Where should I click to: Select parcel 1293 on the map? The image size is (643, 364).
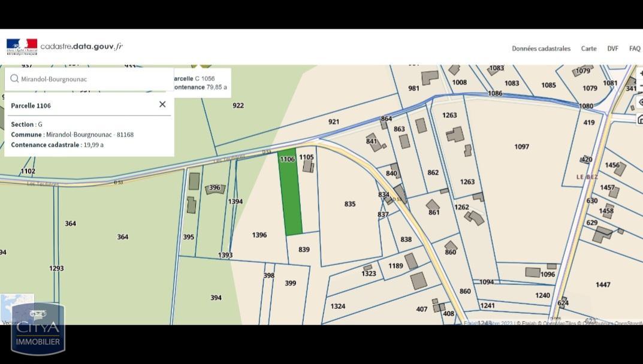56,268
